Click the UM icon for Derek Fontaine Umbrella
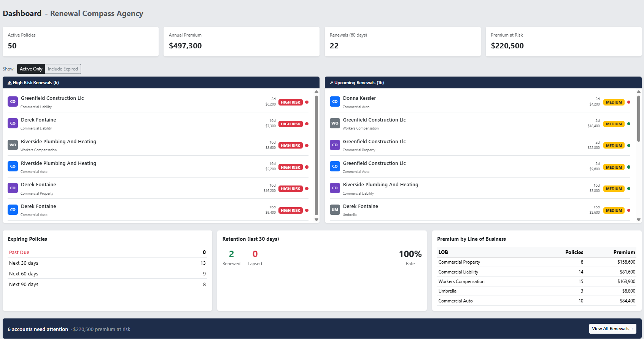This screenshot has height=339, width=644. click(335, 210)
